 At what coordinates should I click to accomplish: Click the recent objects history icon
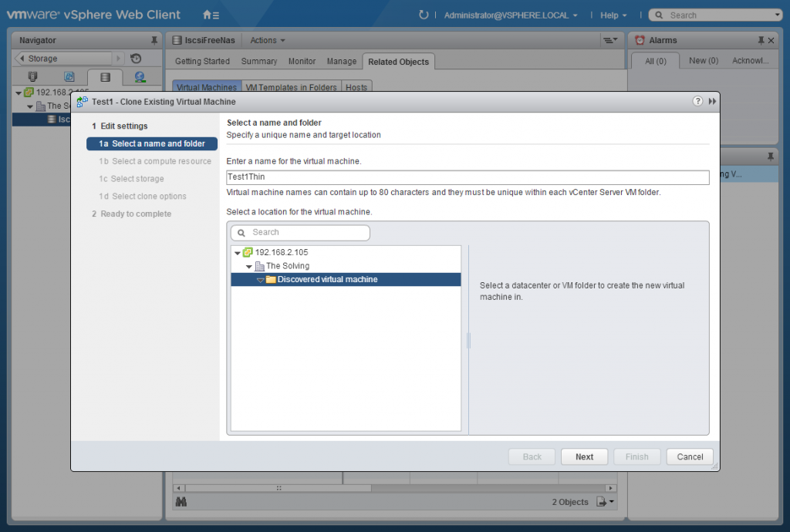[x=136, y=58]
